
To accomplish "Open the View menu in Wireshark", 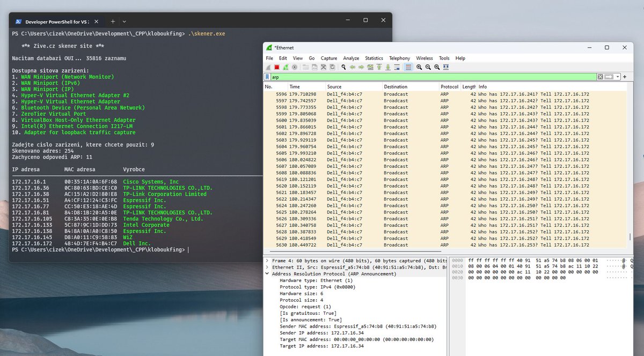I will (298, 58).
